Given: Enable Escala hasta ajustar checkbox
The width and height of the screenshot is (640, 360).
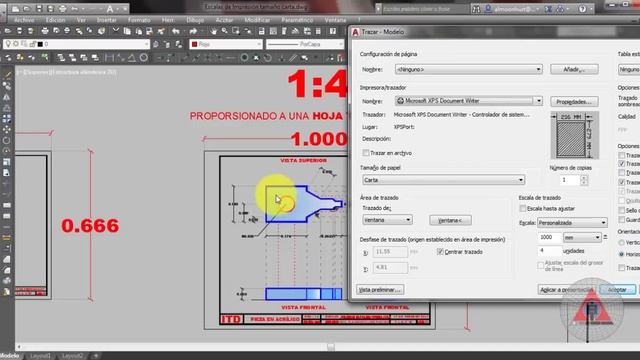Looking at the screenshot, I should (522, 209).
